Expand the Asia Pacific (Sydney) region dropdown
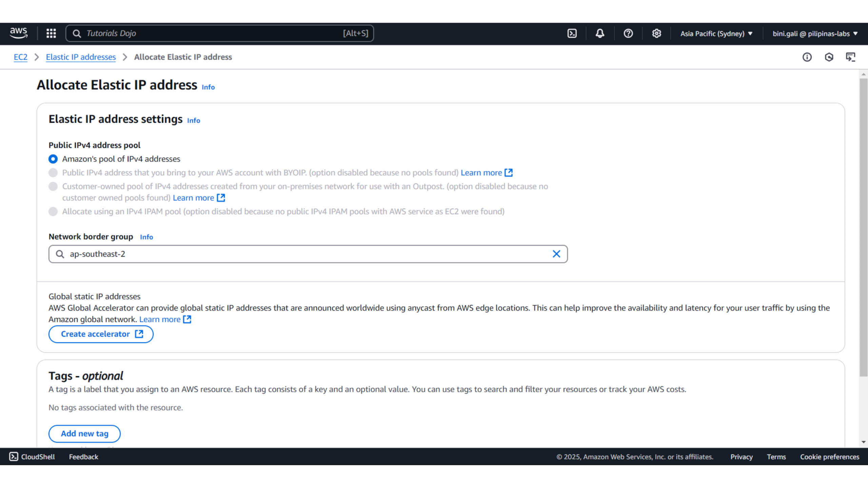The image size is (868, 488). [716, 34]
